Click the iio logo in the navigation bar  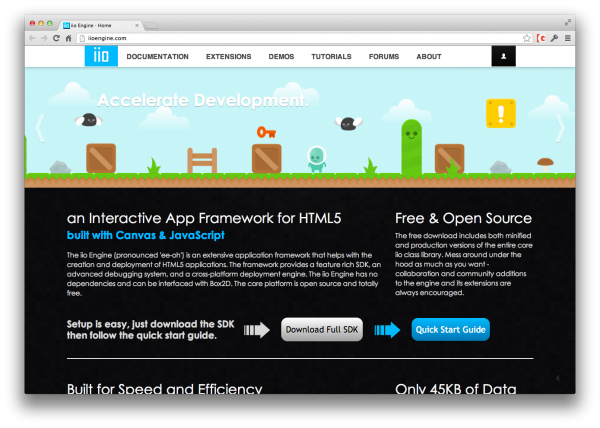point(101,56)
